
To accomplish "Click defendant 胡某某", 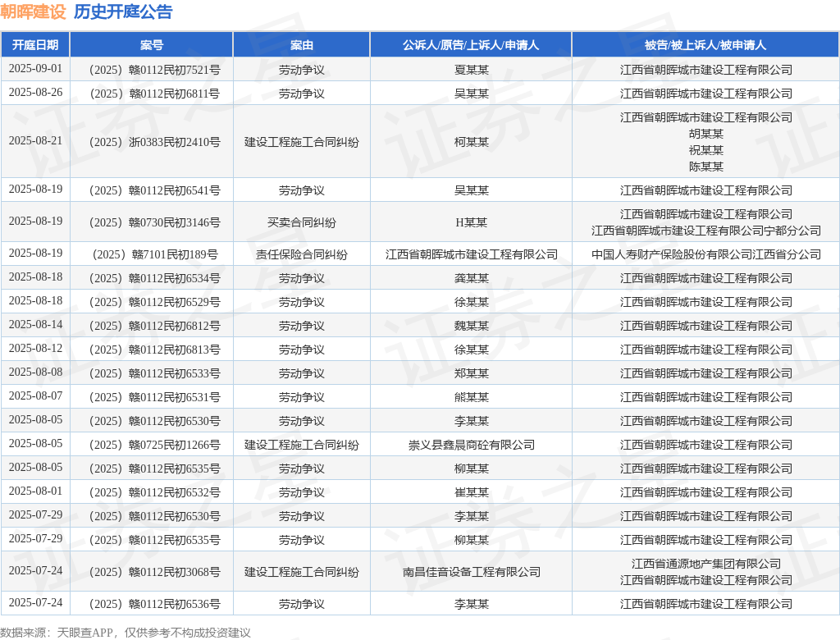I will click(706, 134).
